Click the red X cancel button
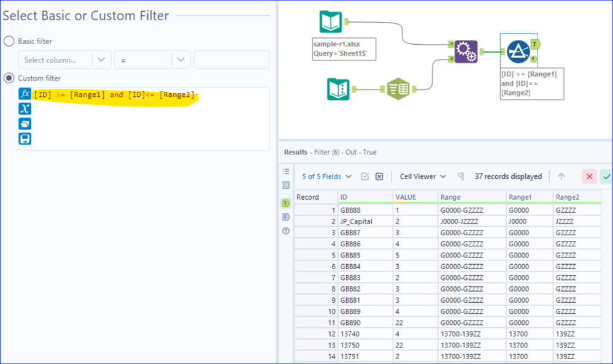This screenshot has height=364, width=613. point(589,176)
